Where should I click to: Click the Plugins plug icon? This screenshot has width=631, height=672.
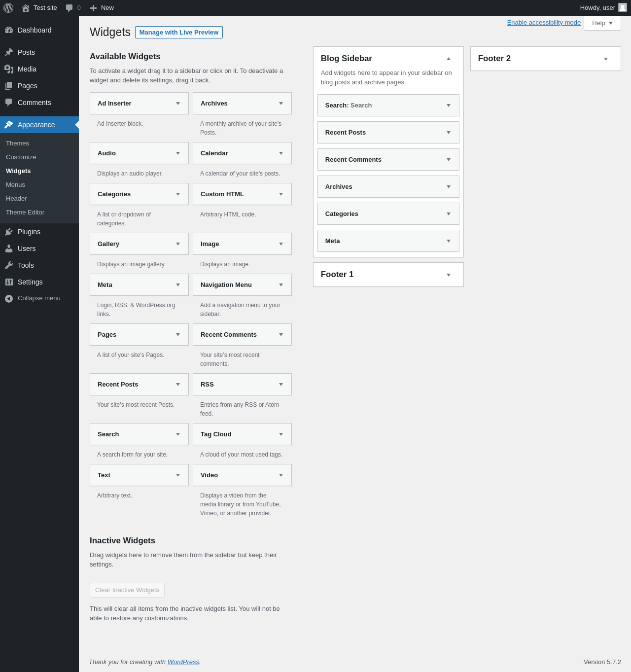click(9, 232)
